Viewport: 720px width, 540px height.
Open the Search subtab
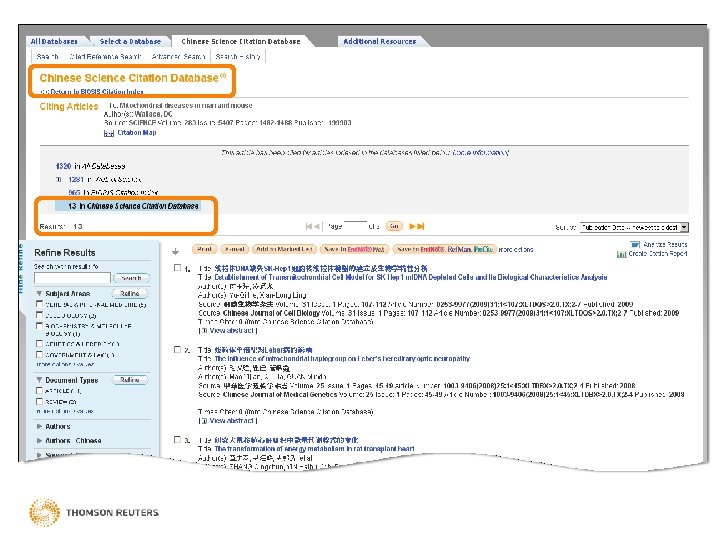coord(47,56)
